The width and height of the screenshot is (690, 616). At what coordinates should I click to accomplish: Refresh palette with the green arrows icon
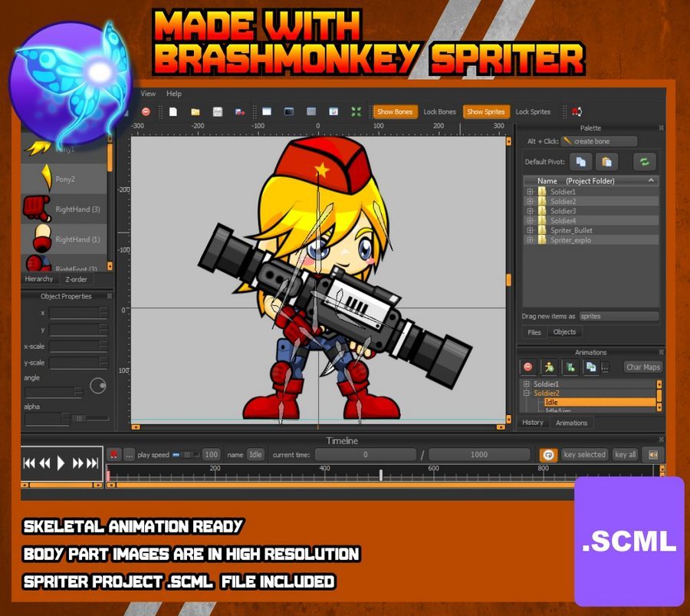tap(645, 162)
